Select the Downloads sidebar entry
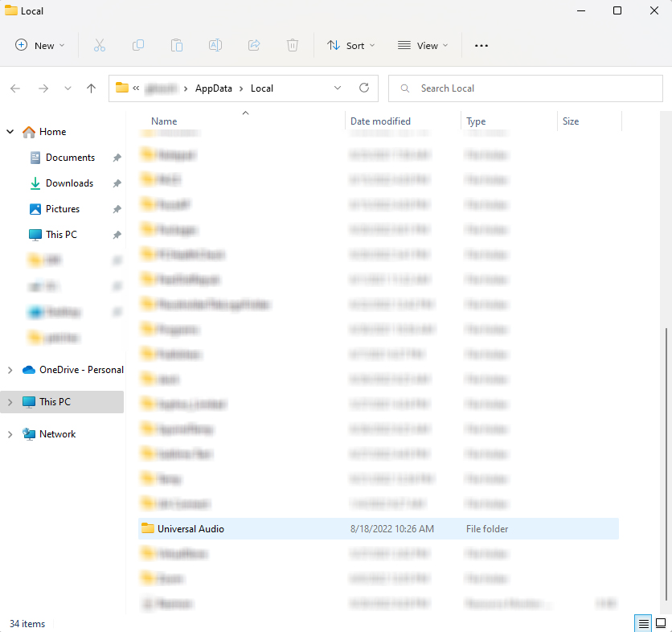Screen dimensions: 672x632 point(68,183)
